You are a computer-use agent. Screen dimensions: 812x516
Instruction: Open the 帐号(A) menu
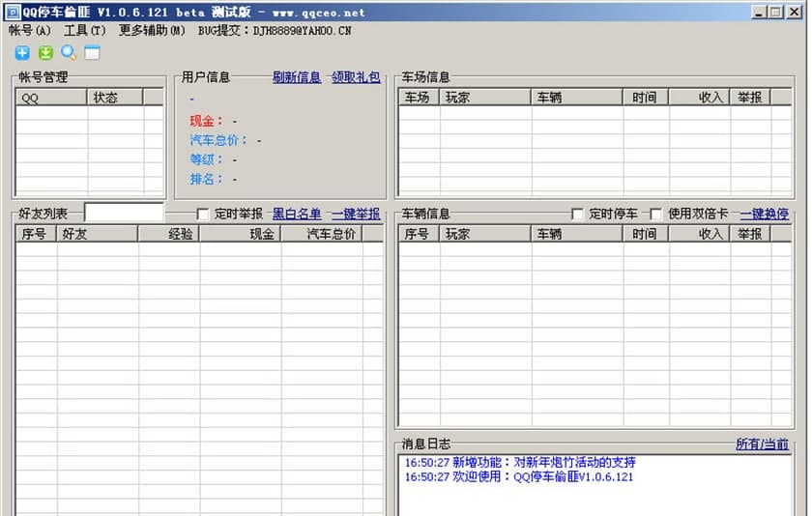[30, 30]
